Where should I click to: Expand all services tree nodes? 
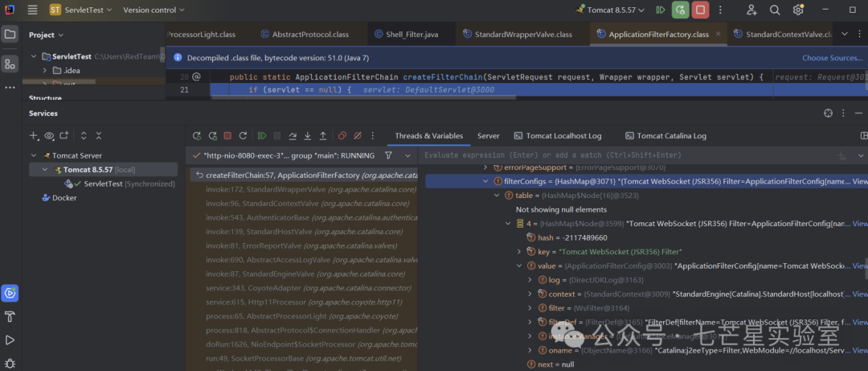[84, 135]
